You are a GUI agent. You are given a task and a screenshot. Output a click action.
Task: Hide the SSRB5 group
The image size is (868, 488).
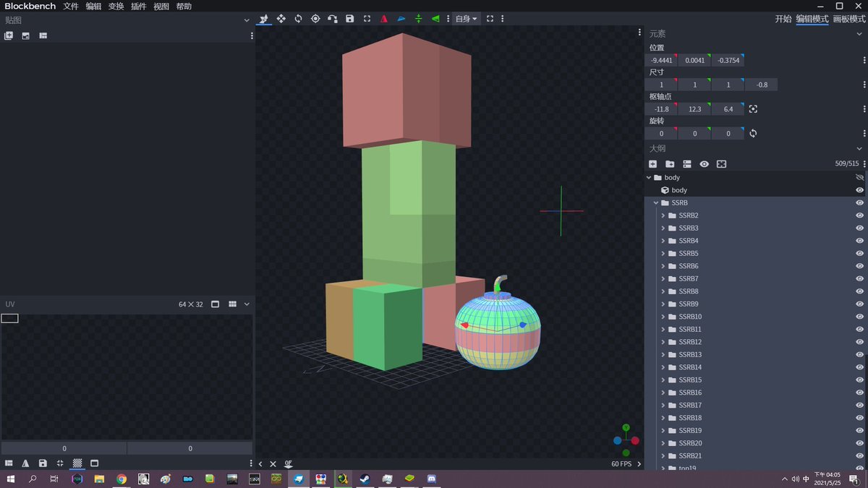click(860, 254)
